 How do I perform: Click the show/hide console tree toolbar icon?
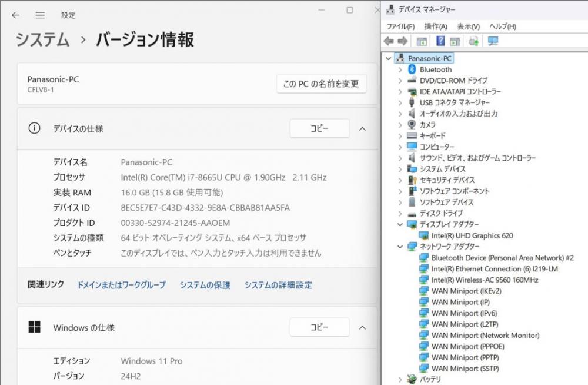click(422, 41)
